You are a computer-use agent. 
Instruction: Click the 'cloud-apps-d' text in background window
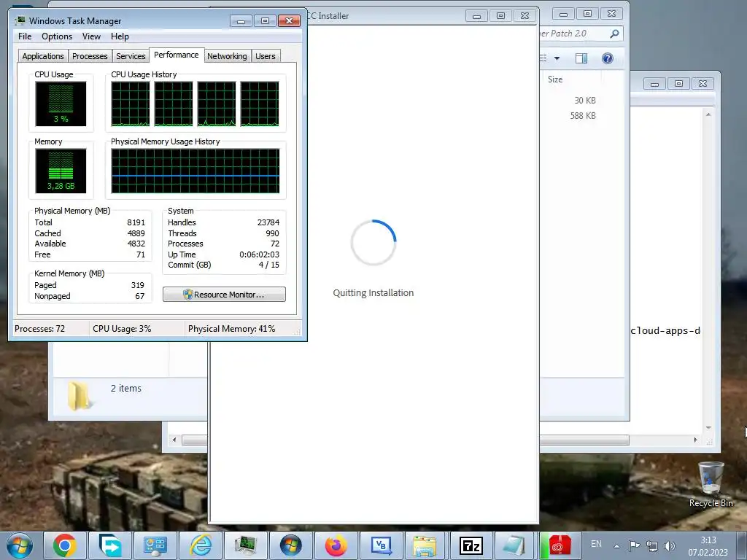(x=665, y=330)
